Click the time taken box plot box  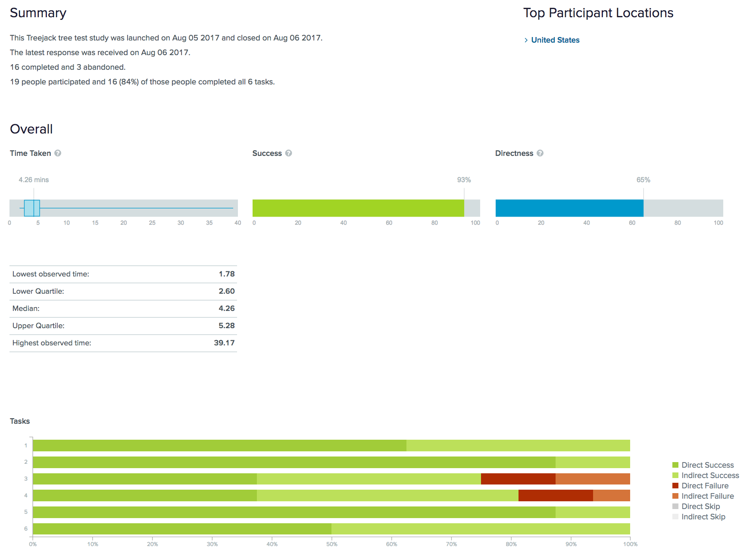32,208
